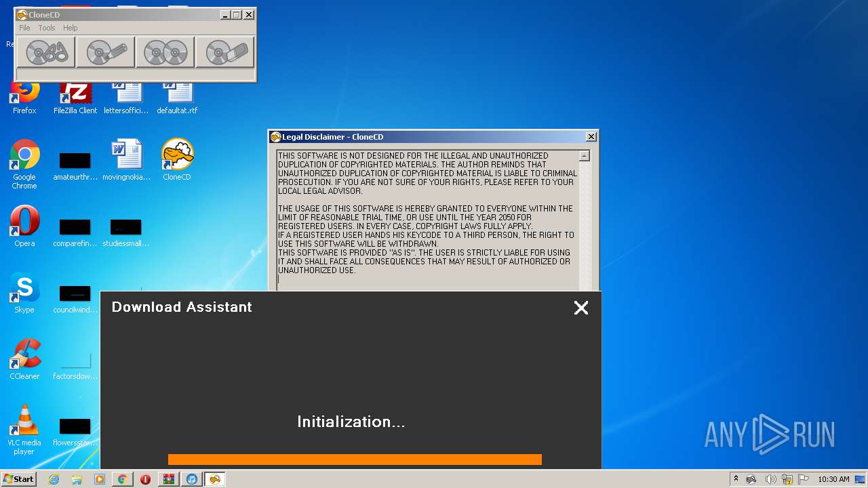Click the Copy CD button in CloneCD

[x=165, y=52]
